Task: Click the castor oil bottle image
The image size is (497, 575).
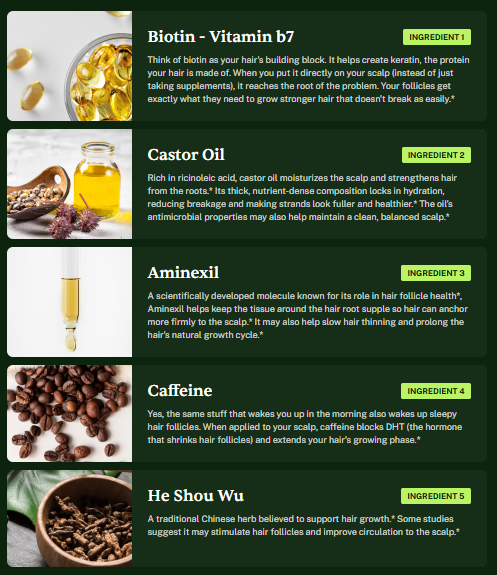Action: (70, 184)
